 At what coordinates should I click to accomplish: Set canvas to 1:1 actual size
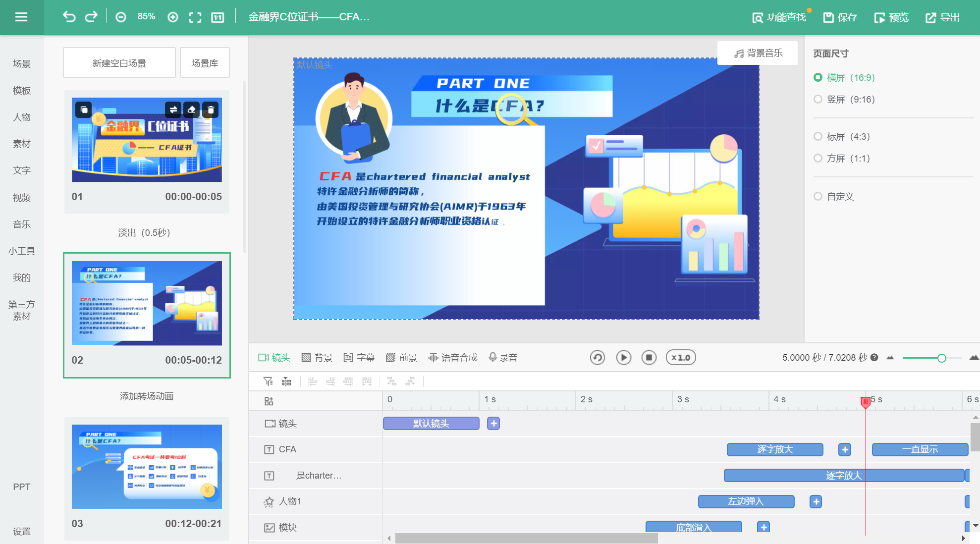(x=218, y=17)
